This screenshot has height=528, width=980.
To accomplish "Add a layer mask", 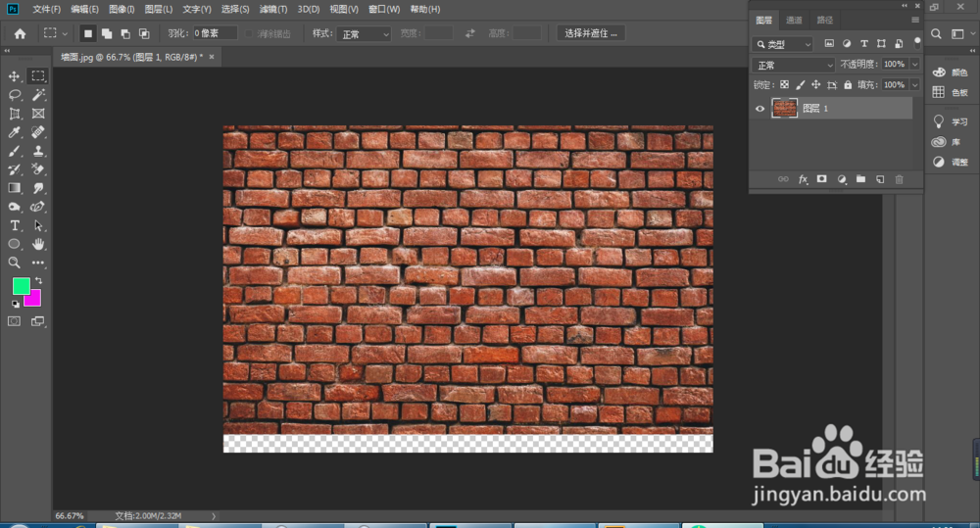I will click(822, 179).
